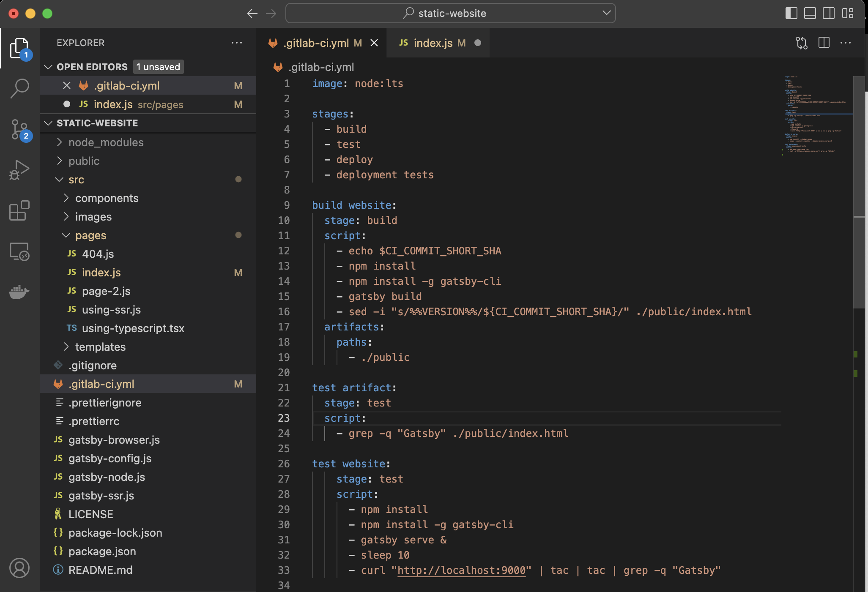Click the back navigation arrow
The image size is (868, 592).
[252, 13]
